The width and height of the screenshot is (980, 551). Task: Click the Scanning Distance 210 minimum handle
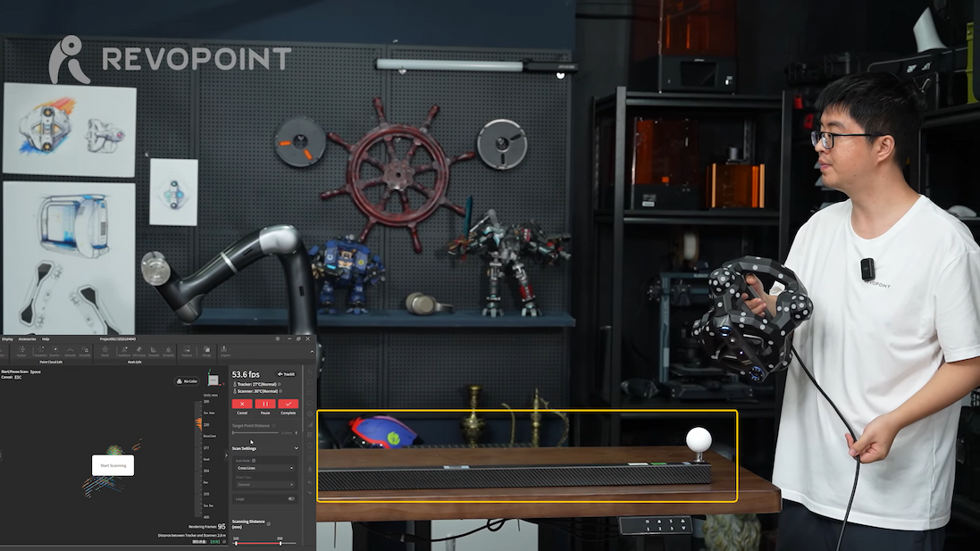tap(236, 543)
